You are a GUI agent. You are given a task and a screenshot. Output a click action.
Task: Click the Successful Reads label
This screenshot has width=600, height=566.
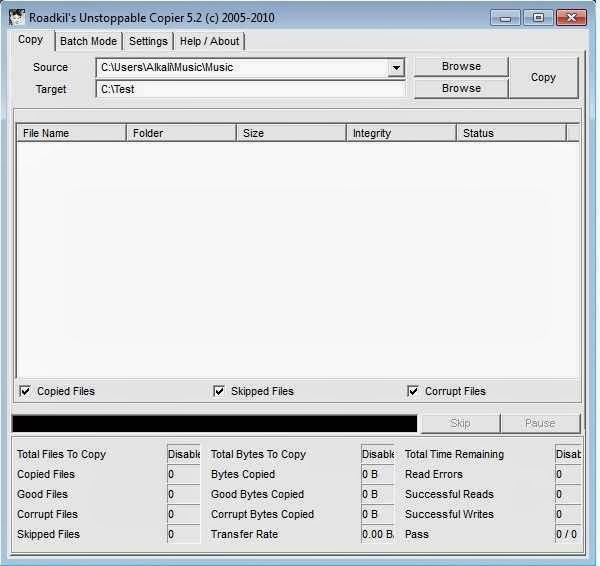[x=449, y=494]
